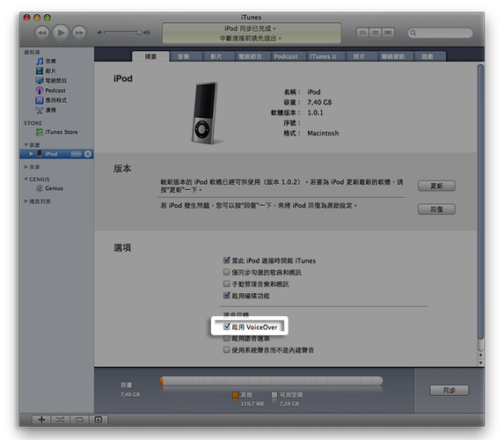Eject the iPod using eject icon

pyautogui.click(x=88, y=154)
